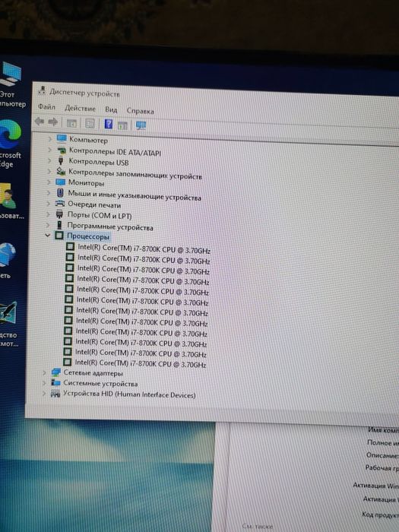Expand the Контроллеры USB chevron
399x532 pixels.
tap(49, 160)
